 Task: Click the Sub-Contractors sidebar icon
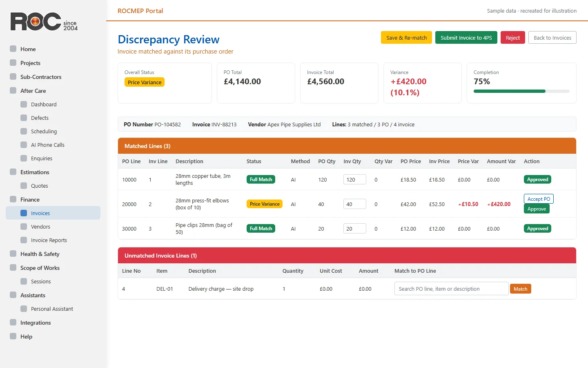[x=13, y=77]
